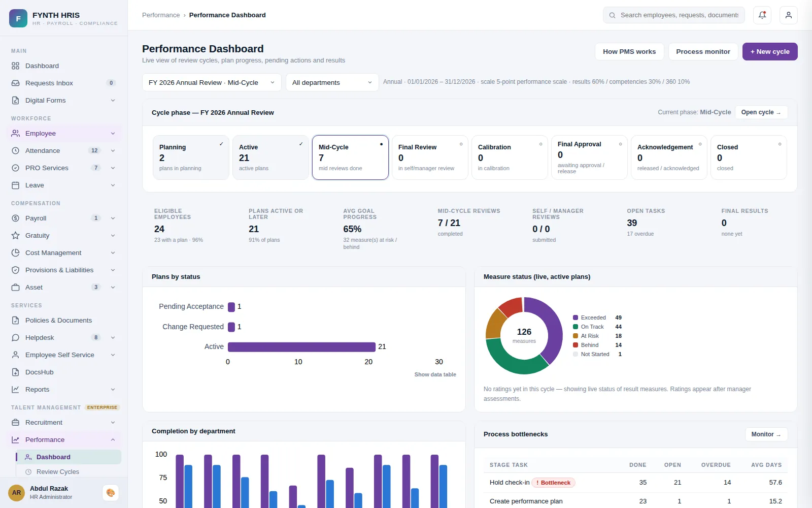Click the Requests Inbox tray icon
This screenshot has width=812, height=508.
pos(15,83)
